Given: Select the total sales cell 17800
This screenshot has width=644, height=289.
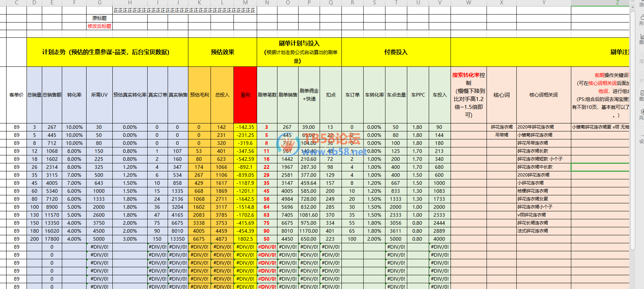Looking at the screenshot, I should 52,239.
